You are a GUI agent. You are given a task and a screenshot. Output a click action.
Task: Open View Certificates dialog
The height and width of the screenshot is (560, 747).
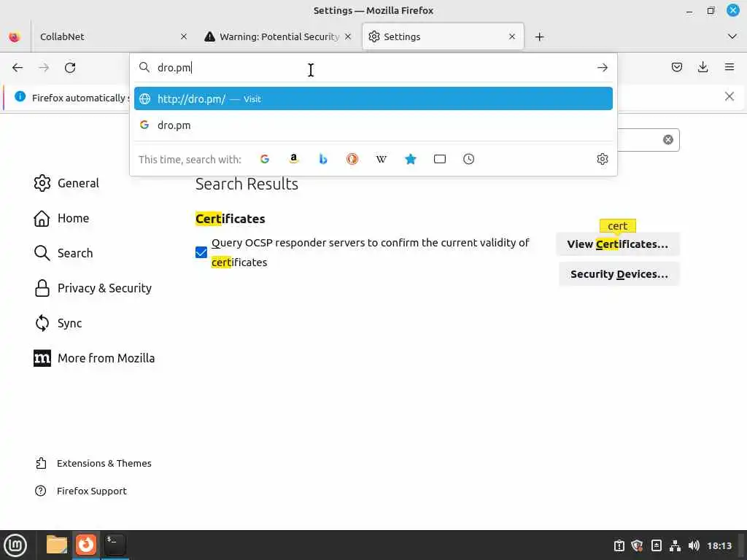[x=617, y=244]
